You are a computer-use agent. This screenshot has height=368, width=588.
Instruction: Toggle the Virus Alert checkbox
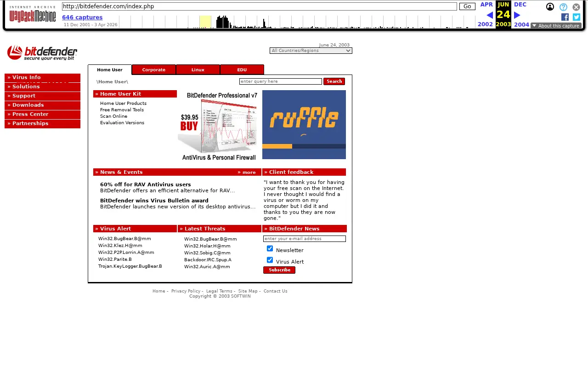coord(270,260)
